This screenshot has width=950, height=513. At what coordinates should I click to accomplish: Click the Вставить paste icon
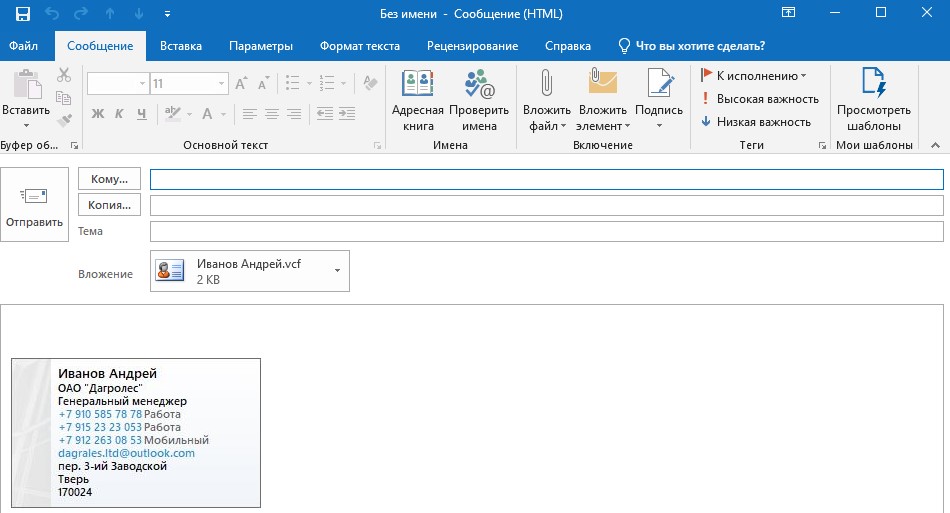(x=27, y=84)
